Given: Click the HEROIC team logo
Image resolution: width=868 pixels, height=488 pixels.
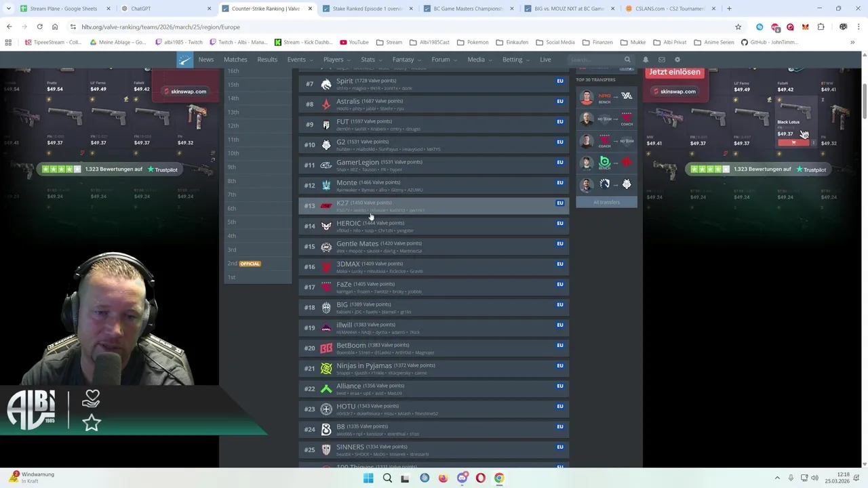Looking at the screenshot, I should (x=326, y=226).
